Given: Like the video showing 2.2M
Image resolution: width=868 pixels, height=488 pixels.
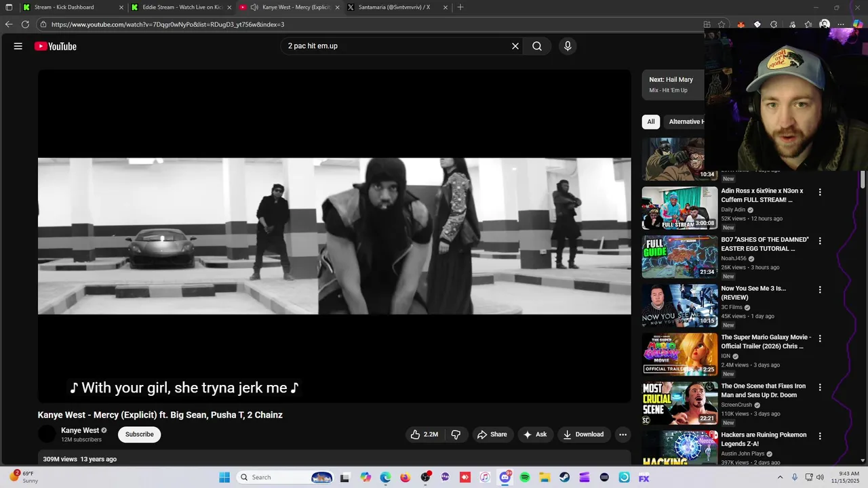Looking at the screenshot, I should (x=424, y=434).
